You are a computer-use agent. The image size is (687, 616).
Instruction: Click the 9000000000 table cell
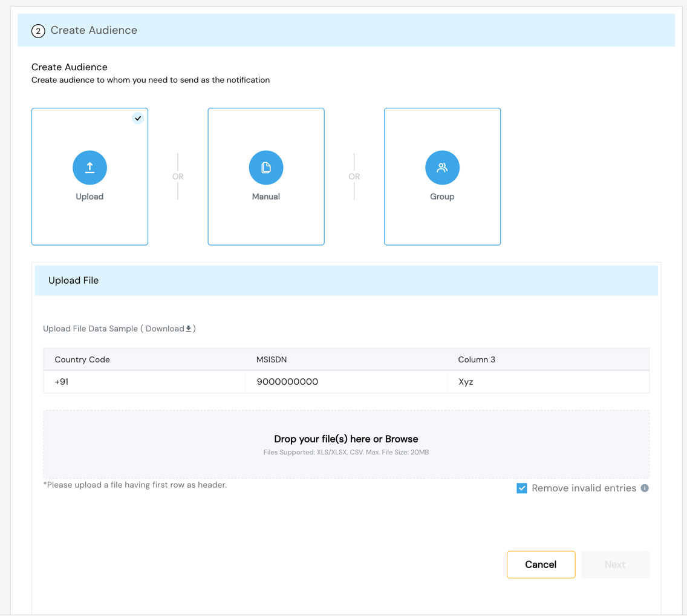(x=346, y=381)
